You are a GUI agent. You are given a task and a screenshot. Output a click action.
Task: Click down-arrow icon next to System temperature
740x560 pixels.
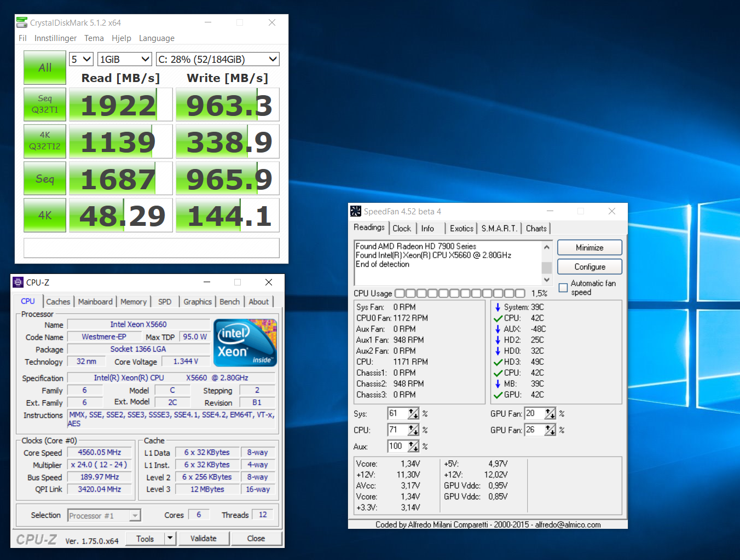(x=498, y=307)
